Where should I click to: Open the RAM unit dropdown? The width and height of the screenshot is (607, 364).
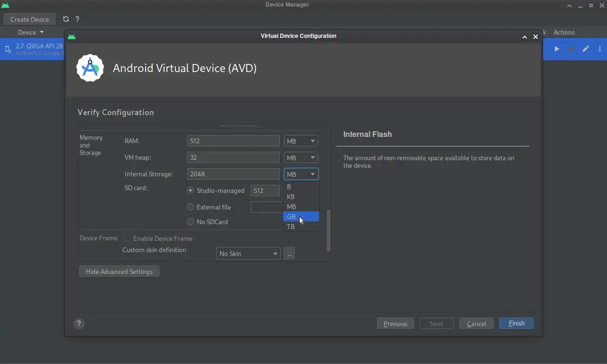pos(301,141)
